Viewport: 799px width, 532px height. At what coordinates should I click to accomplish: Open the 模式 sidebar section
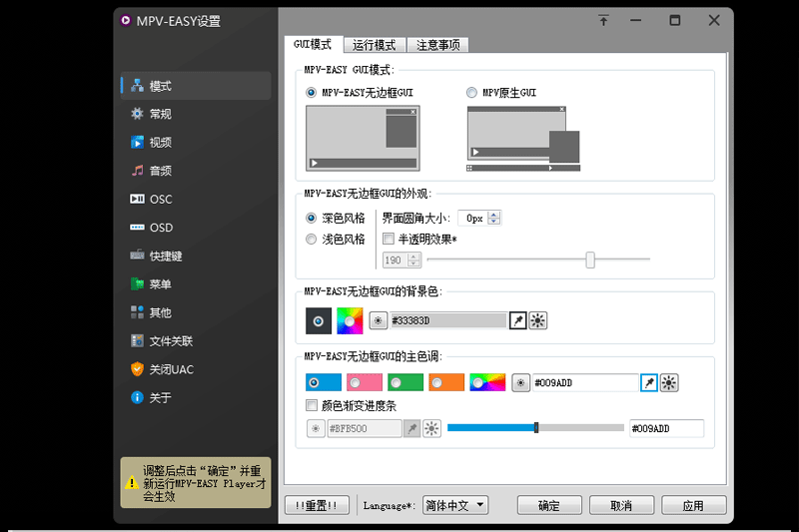[x=196, y=86]
